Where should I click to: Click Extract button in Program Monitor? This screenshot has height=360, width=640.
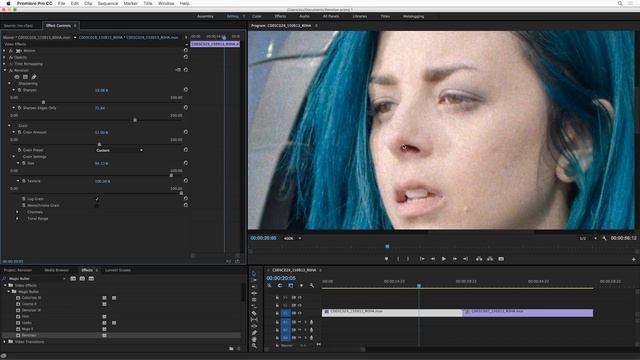490,259
